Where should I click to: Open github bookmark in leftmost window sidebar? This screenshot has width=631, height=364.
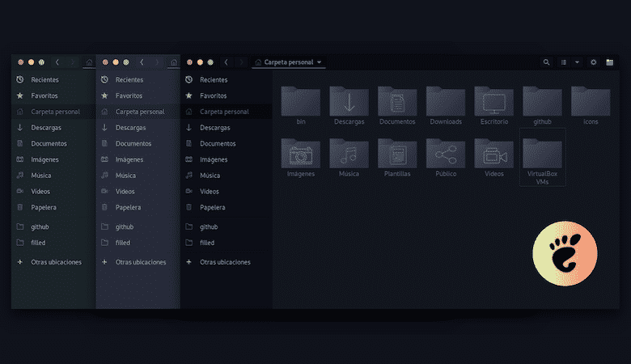tap(53, 226)
